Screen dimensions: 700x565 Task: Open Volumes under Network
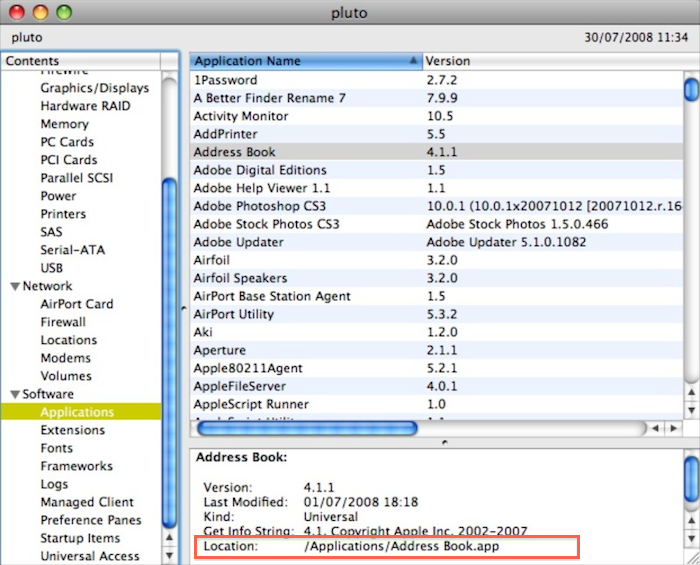tap(66, 376)
